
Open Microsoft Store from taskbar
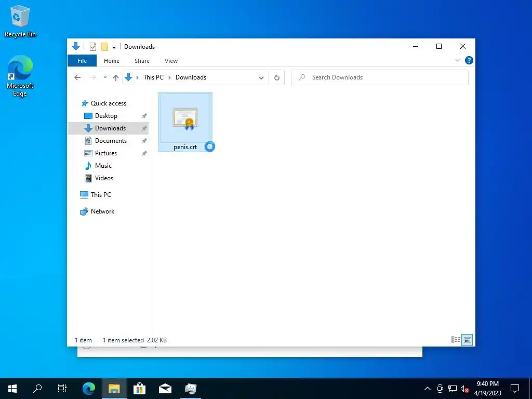pos(139,389)
